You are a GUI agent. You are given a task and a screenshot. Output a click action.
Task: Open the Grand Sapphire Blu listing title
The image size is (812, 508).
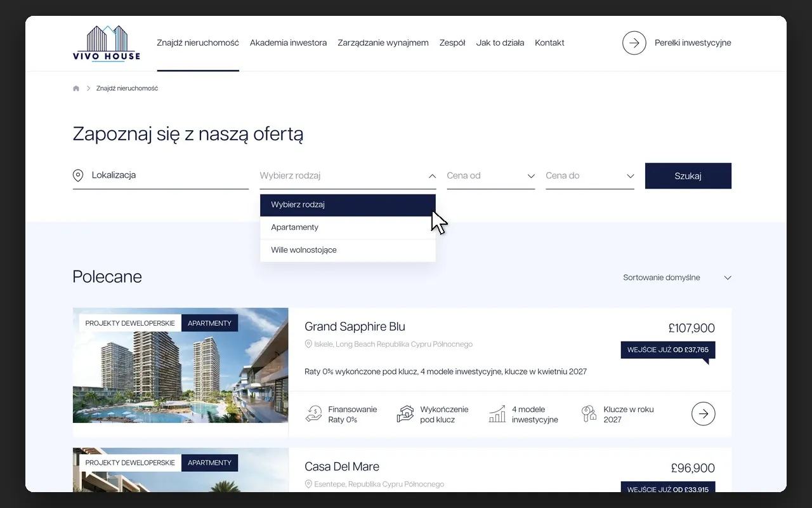point(355,327)
